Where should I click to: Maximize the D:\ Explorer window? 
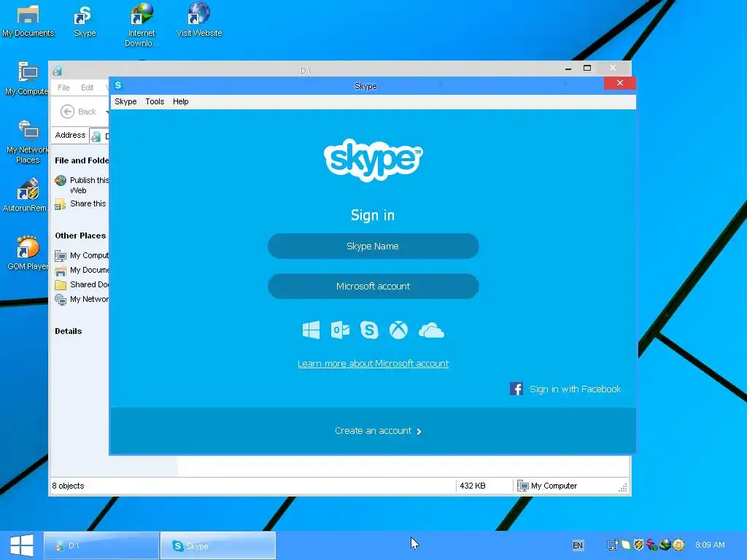pos(587,68)
